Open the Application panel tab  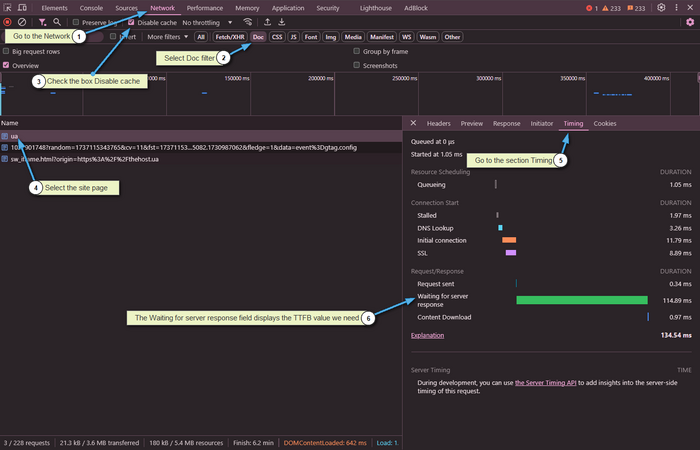point(288,8)
